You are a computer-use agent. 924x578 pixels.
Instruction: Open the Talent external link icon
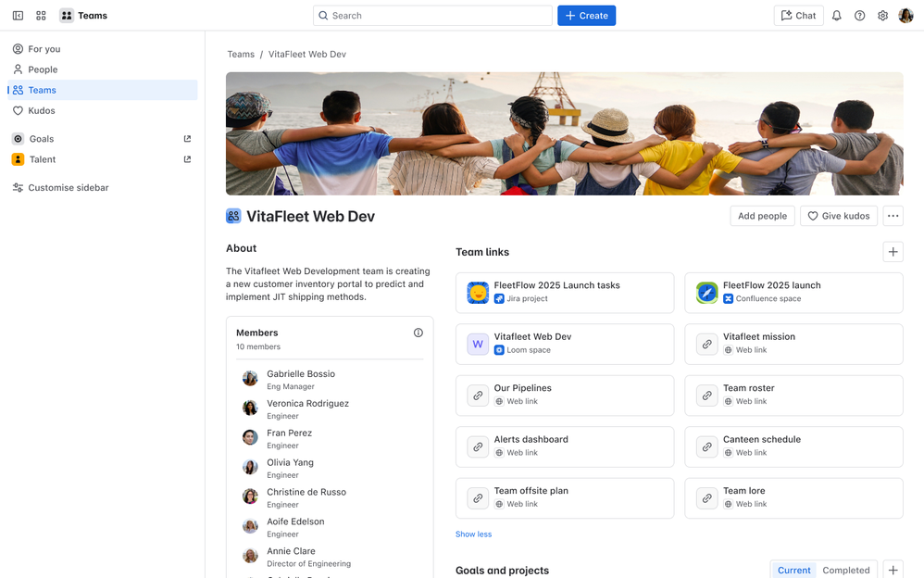click(x=187, y=159)
